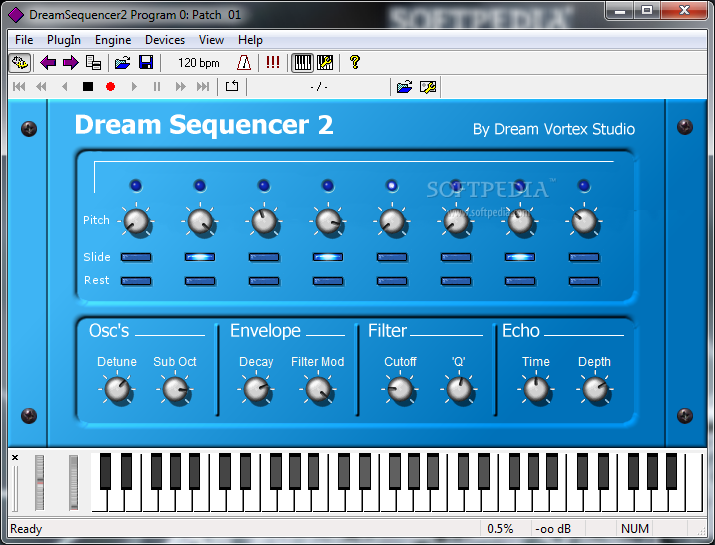Click the yellow help question mark icon
Image resolution: width=715 pixels, height=545 pixels.
coord(355,62)
